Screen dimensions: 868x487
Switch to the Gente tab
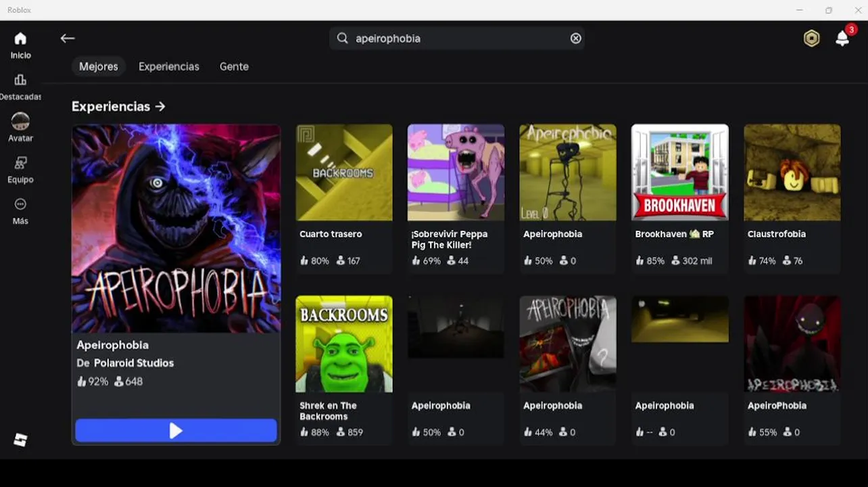pos(234,66)
